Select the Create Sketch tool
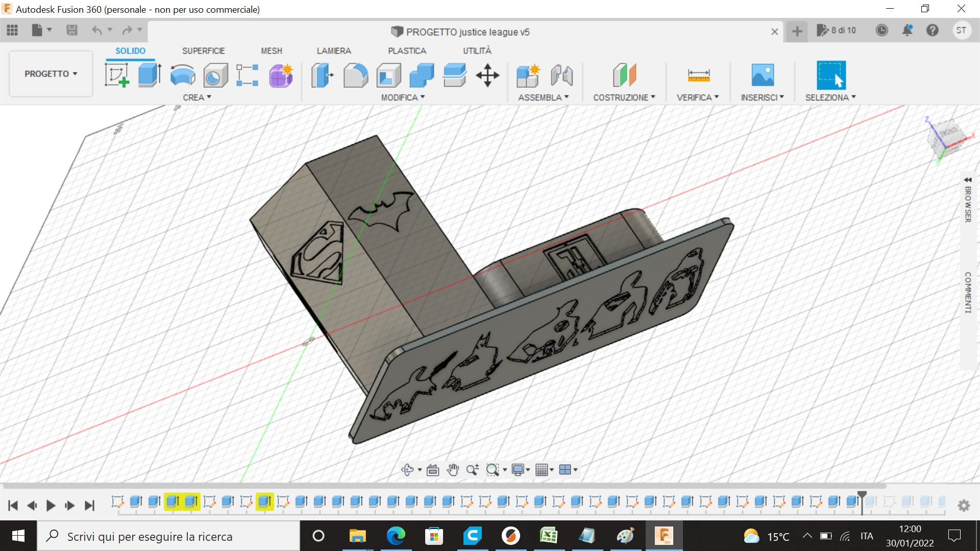Viewport: 980px width, 551px height. (x=117, y=75)
